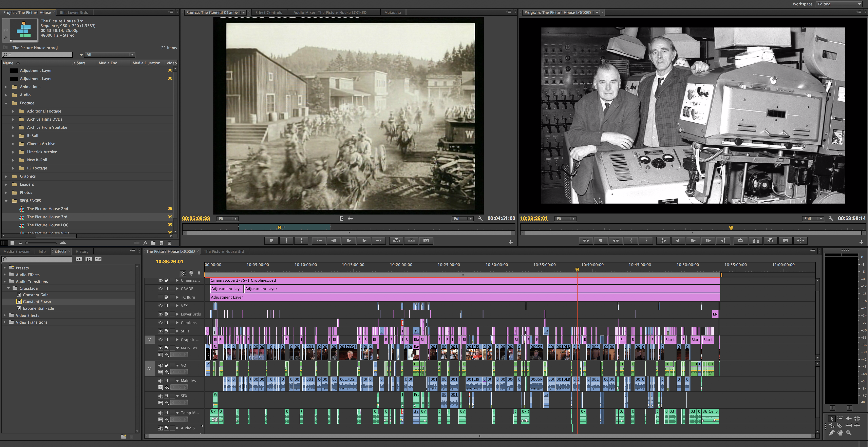Viewport: 868px width, 447px height.
Task: Click the Effects panel search field
Action: click(37, 259)
